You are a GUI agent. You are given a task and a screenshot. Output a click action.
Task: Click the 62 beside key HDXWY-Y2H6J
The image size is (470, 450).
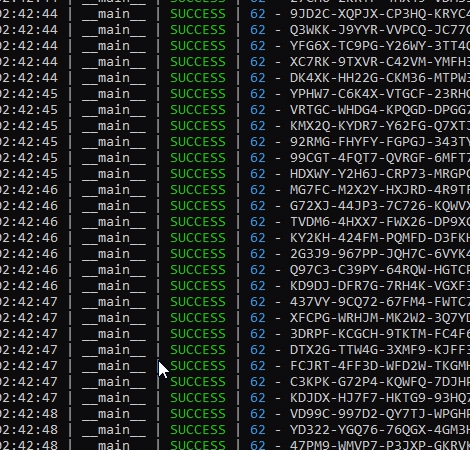(x=258, y=174)
